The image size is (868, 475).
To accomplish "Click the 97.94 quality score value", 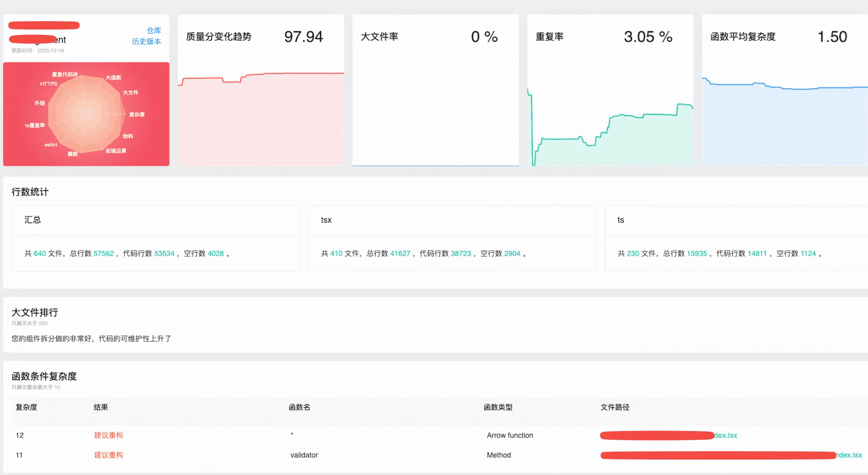I will click(x=303, y=37).
